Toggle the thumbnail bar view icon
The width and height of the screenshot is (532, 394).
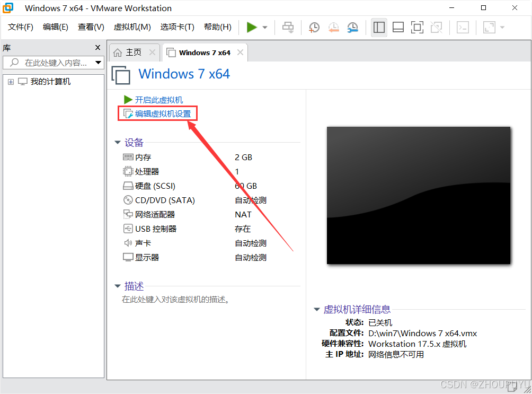(x=398, y=27)
